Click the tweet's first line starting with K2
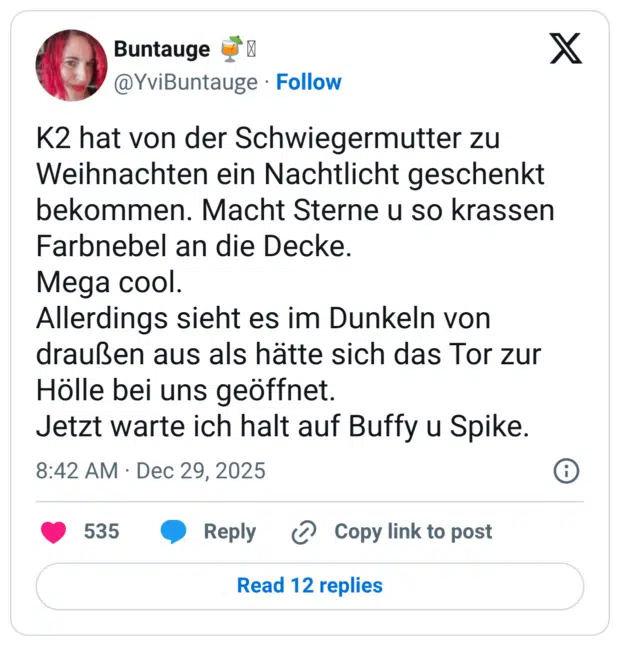 click(x=267, y=138)
